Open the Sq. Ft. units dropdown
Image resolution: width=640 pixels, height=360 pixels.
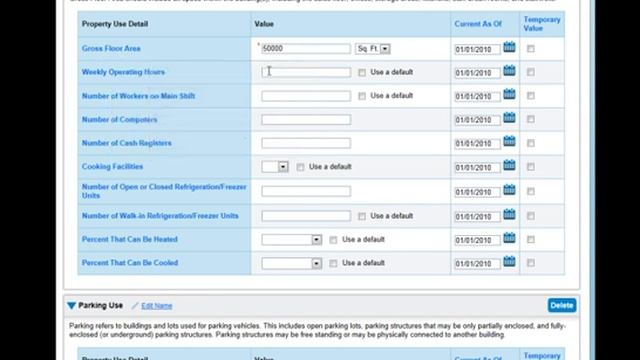click(373, 49)
